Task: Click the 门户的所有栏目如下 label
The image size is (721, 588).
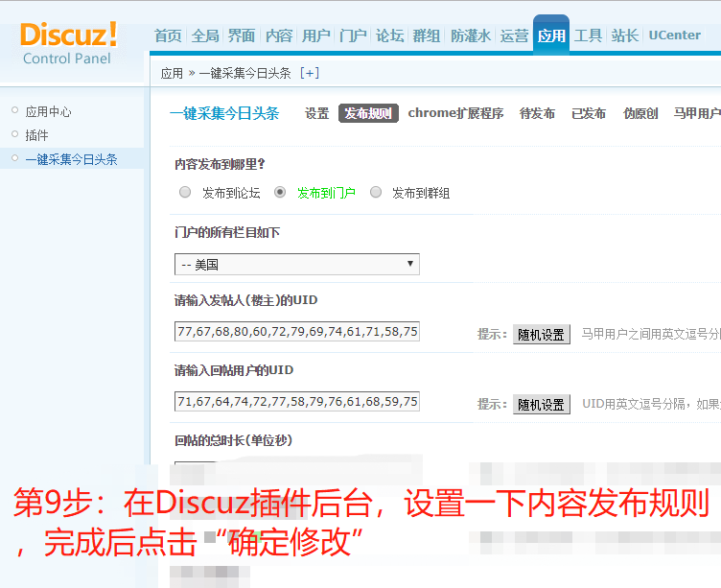Action: point(227,232)
